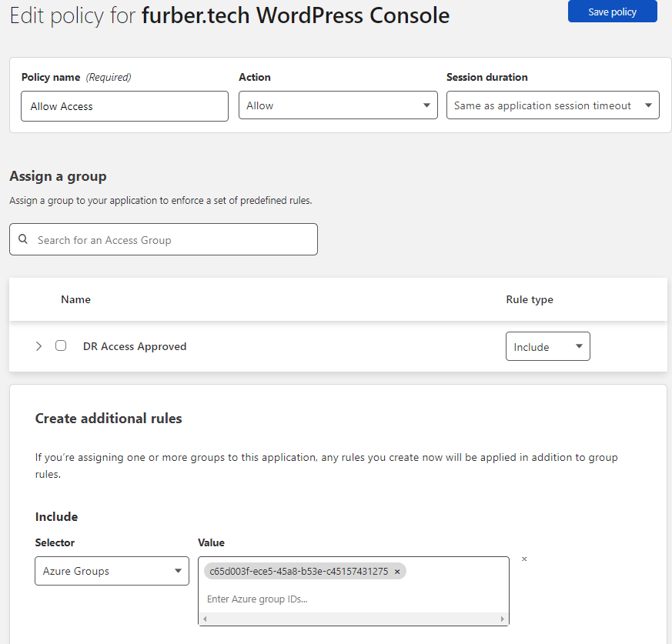Screen dimensions: 672x644
Task: Click the Save policy button
Action: click(612, 12)
